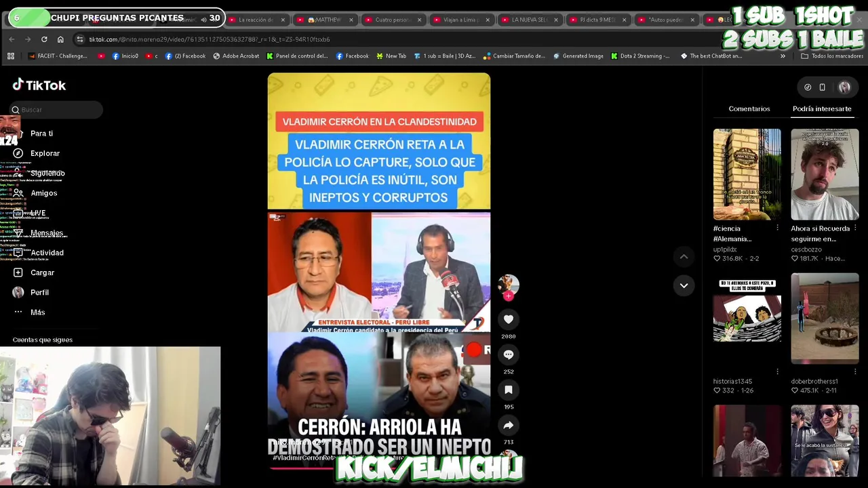This screenshot has height=488, width=868.
Task: Open 1 sub = Baile bookmark
Action: 445,56
